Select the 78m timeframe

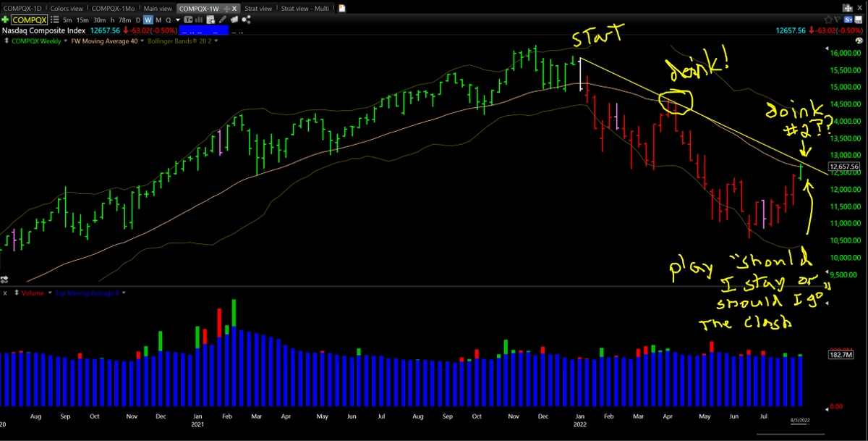point(125,20)
